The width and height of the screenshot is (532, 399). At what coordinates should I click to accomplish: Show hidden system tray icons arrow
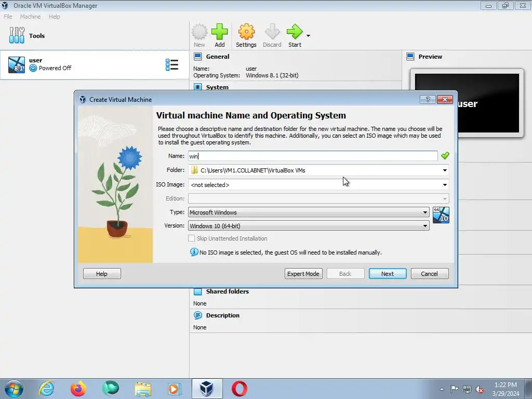pos(442,389)
